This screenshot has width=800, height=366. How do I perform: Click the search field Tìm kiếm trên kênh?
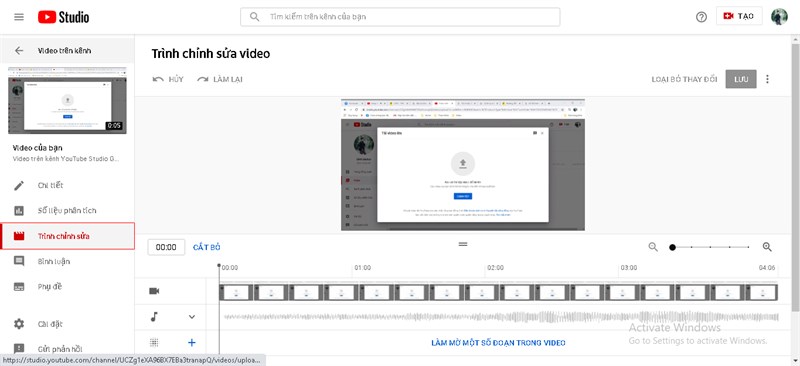(x=400, y=17)
